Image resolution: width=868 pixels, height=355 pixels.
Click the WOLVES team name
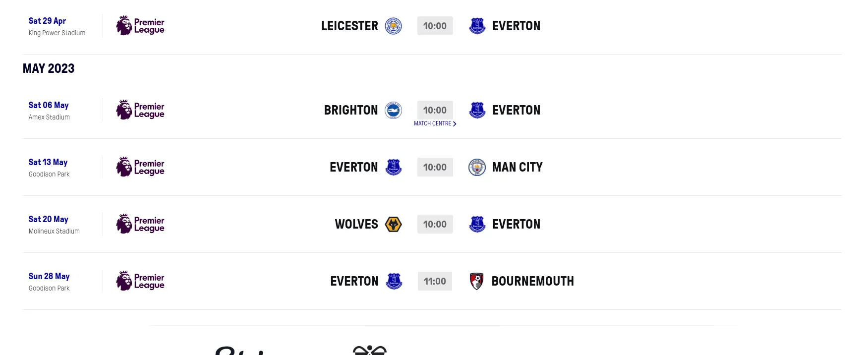point(356,225)
